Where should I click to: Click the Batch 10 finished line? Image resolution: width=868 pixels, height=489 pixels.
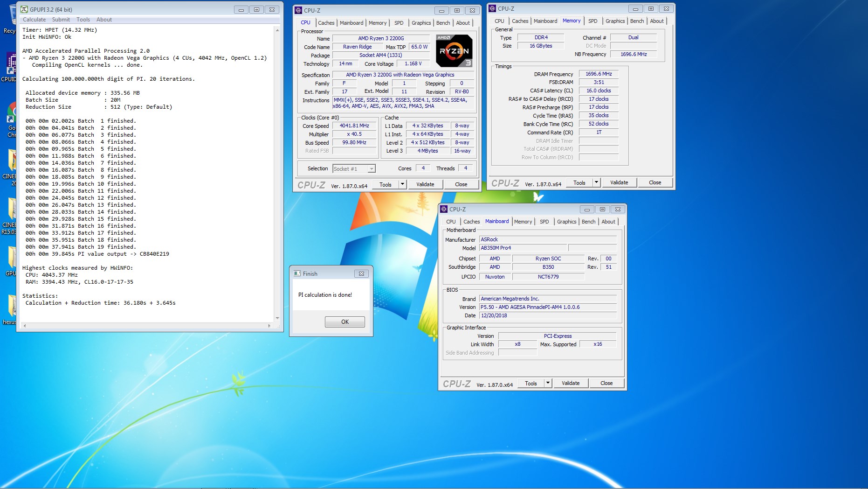81,184
